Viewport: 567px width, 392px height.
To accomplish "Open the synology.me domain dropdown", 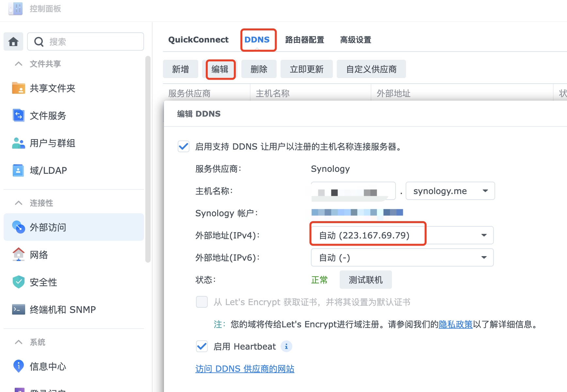I will coord(450,191).
